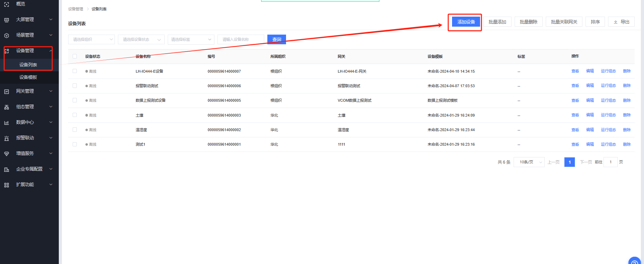Click the 添加设备 button

click(x=466, y=22)
